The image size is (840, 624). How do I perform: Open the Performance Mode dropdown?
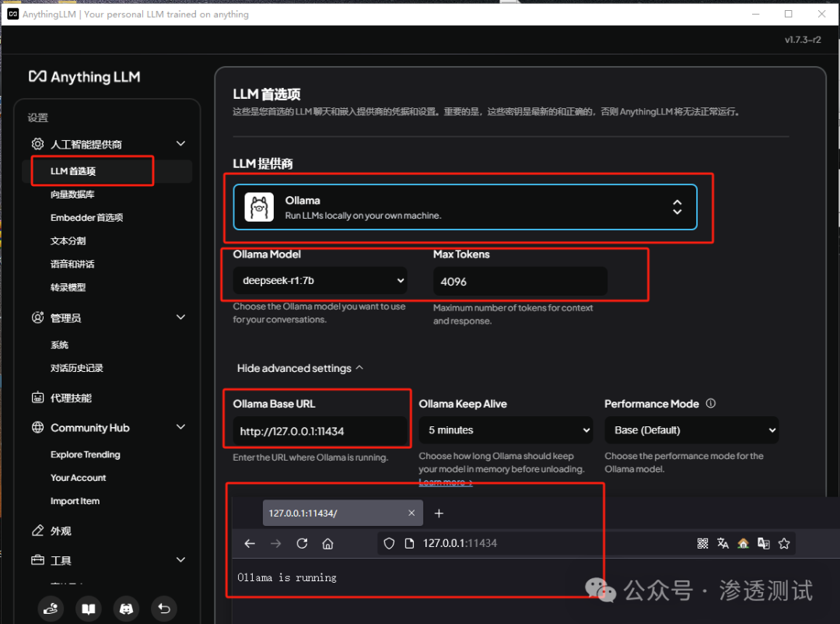(691, 430)
